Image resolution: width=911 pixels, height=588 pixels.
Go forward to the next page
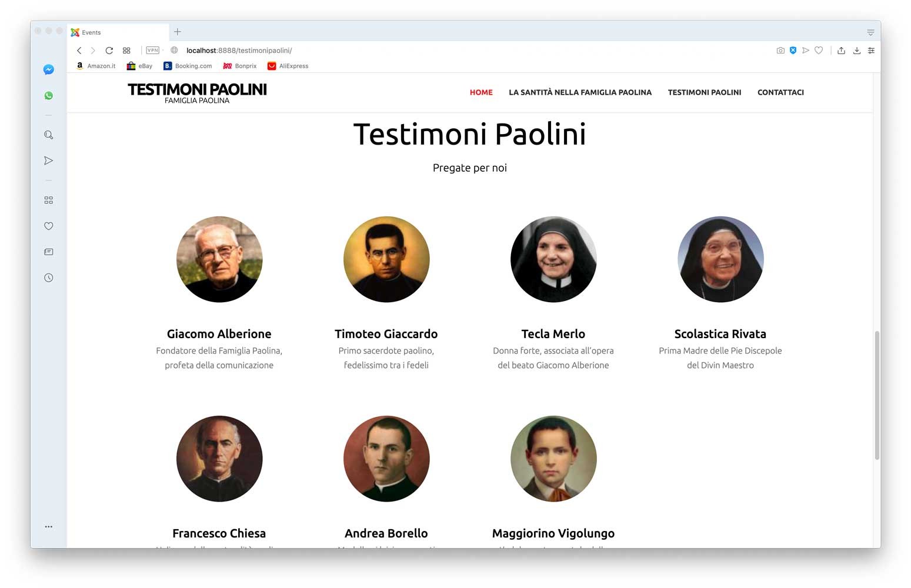93,51
